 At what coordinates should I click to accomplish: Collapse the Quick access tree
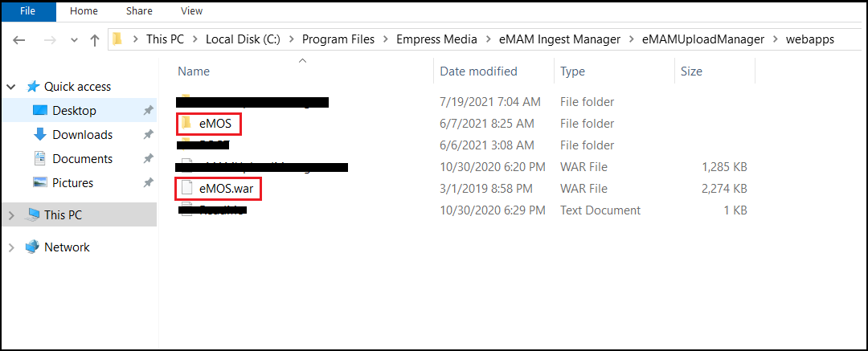coord(11,87)
